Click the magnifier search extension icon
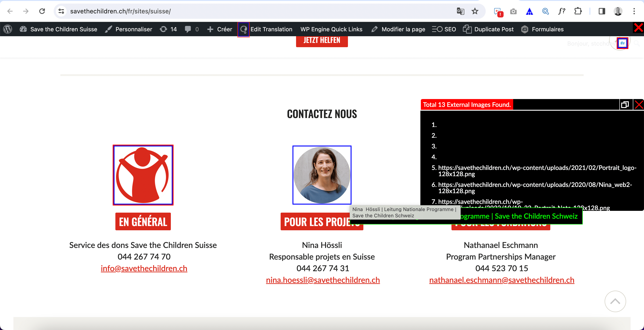Image resolution: width=644 pixels, height=330 pixels. [546, 11]
